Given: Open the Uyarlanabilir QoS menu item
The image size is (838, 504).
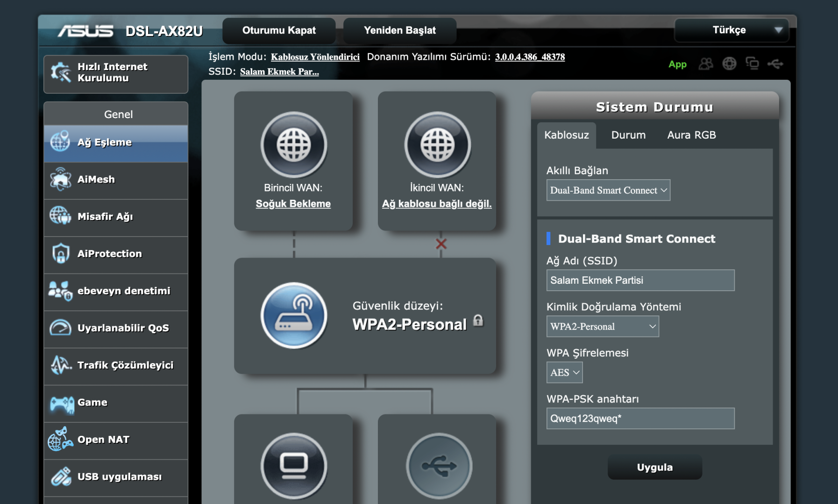Looking at the screenshot, I should pyautogui.click(x=116, y=329).
